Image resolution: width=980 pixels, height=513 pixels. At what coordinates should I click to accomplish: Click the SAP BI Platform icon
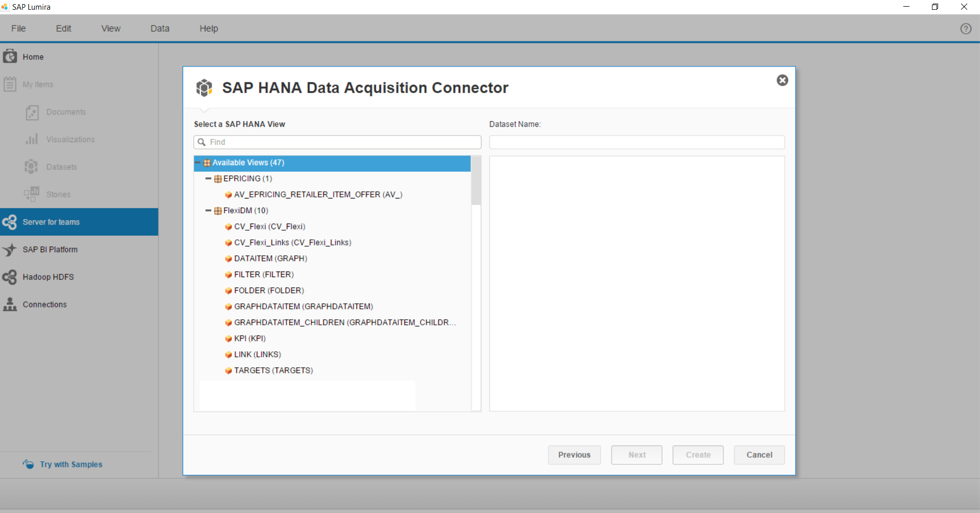click(x=10, y=250)
